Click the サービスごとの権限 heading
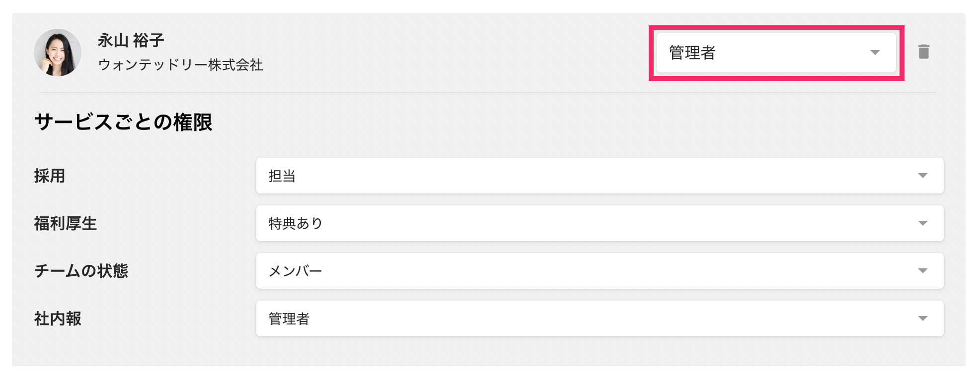Image resolution: width=980 pixels, height=377 pixels. [123, 122]
